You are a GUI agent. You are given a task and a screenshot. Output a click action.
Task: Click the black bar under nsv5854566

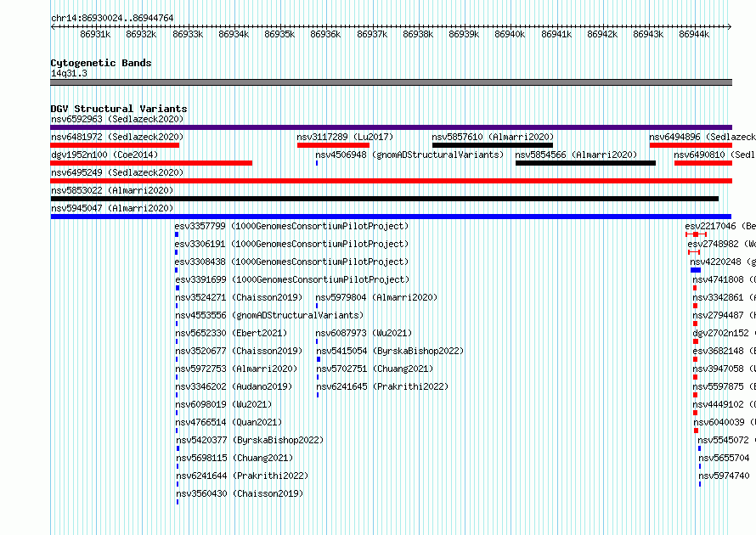click(x=585, y=163)
